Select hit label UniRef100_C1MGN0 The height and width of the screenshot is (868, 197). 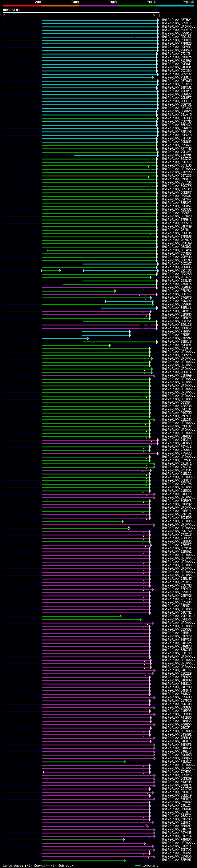[x=177, y=314]
